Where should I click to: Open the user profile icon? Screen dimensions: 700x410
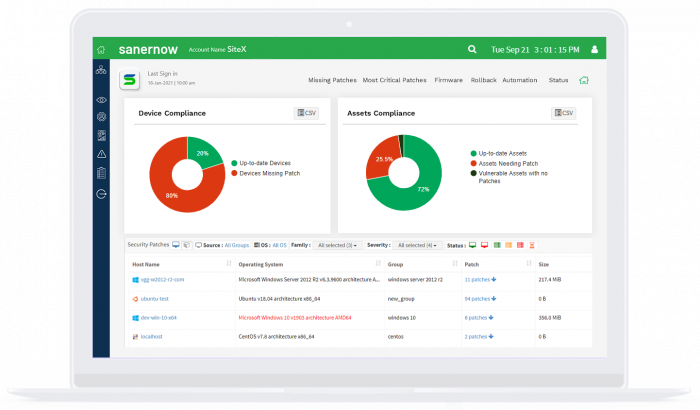click(x=595, y=50)
